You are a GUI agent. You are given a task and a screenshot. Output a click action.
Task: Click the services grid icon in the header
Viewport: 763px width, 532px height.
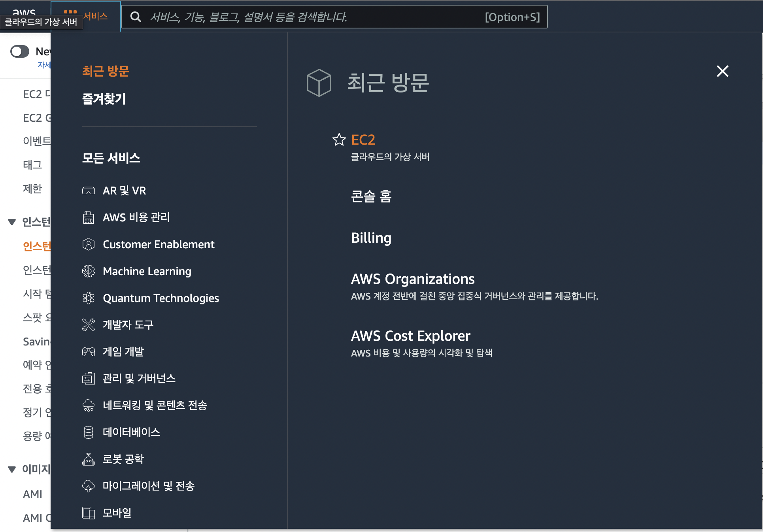coord(70,12)
